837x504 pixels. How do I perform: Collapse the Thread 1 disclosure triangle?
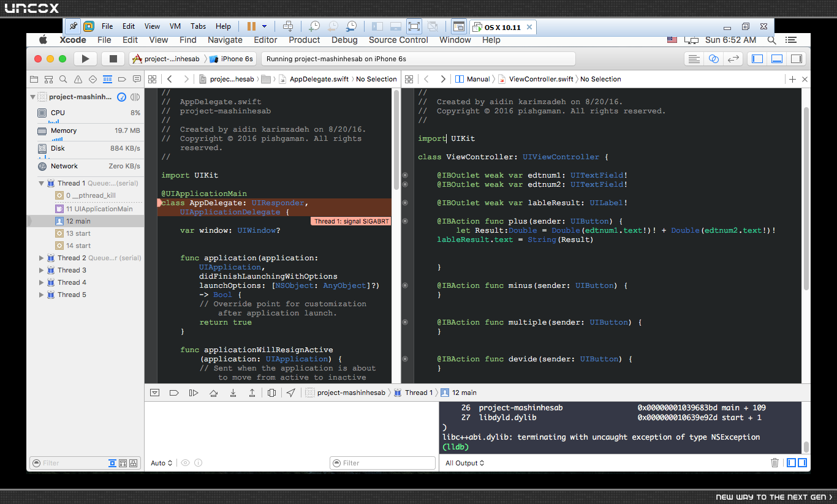point(42,183)
